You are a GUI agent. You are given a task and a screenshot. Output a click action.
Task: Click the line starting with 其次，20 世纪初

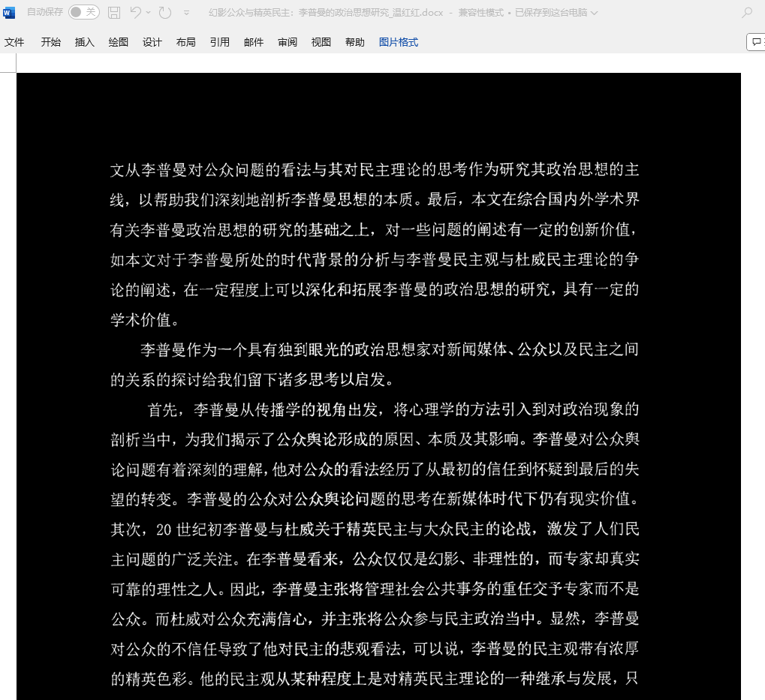point(375,530)
